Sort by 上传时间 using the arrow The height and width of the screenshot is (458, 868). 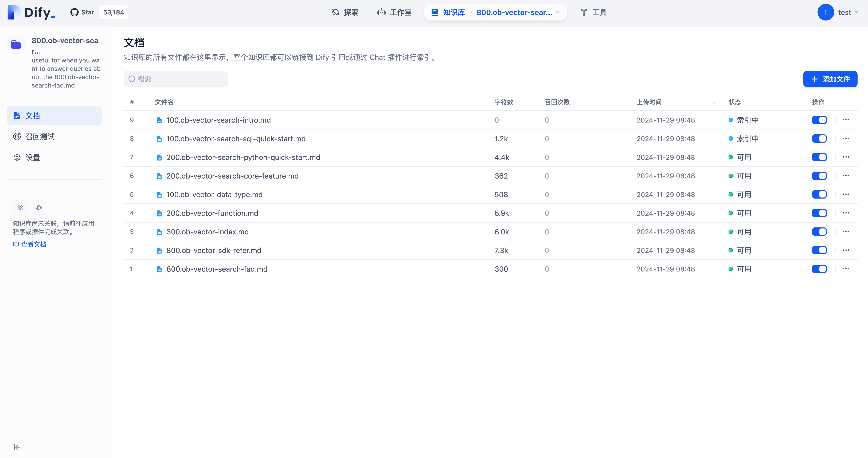tap(714, 102)
